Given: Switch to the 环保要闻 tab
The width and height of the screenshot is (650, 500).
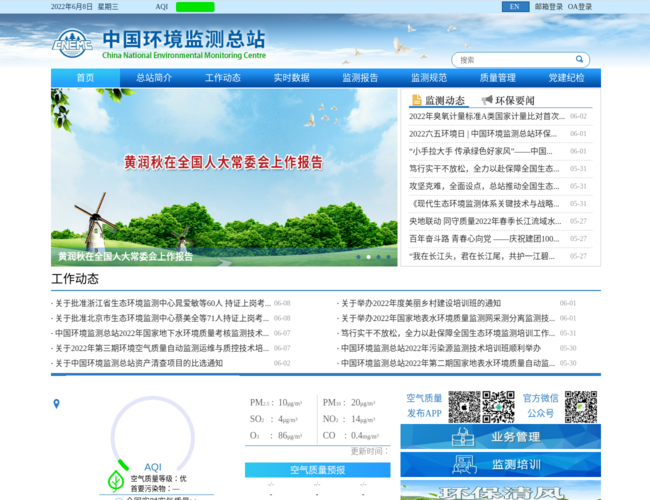Looking at the screenshot, I should 508,100.
